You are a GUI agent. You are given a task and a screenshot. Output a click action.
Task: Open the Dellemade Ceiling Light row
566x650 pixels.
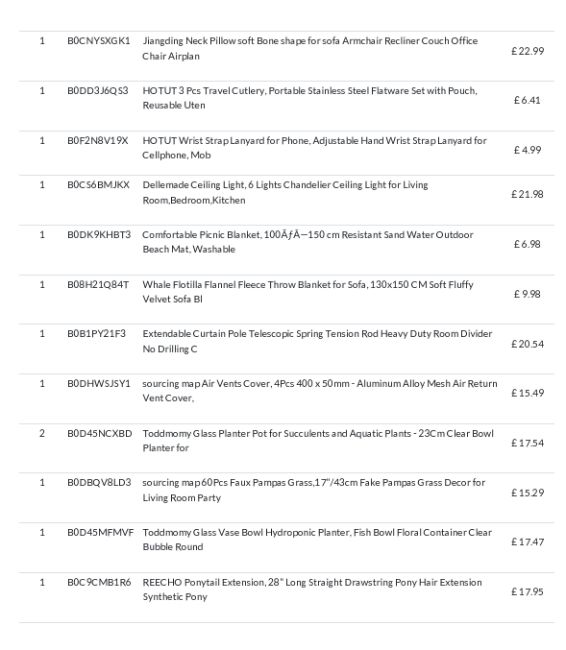click(286, 200)
